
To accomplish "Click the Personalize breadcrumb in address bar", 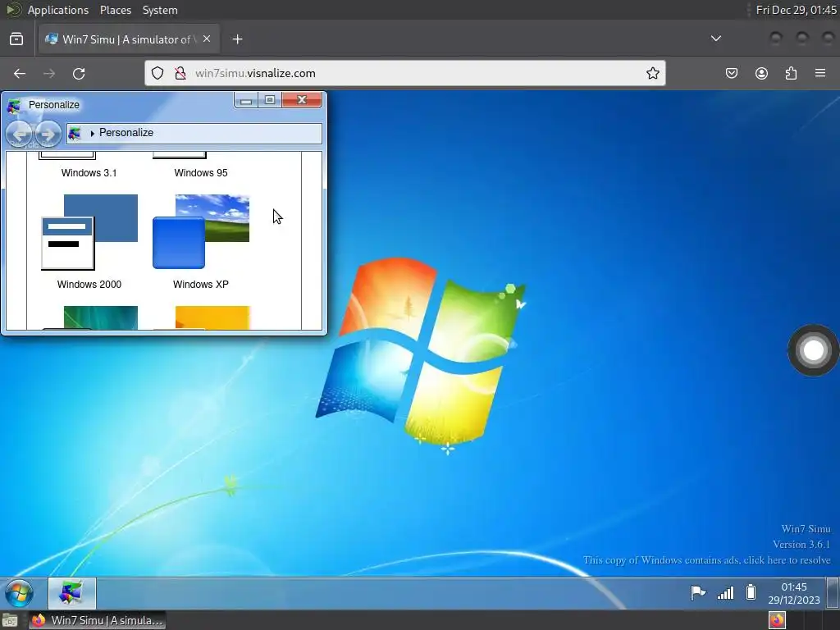I will pyautogui.click(x=126, y=132).
